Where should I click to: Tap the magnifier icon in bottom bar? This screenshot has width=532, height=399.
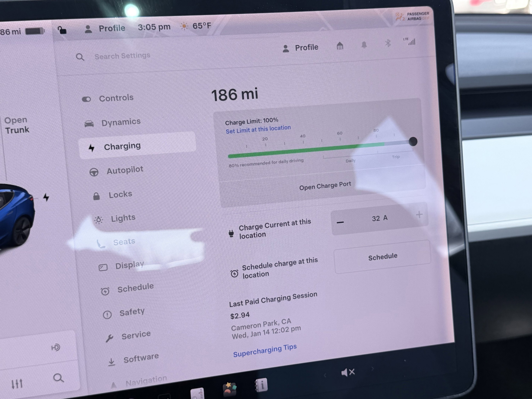(x=58, y=378)
